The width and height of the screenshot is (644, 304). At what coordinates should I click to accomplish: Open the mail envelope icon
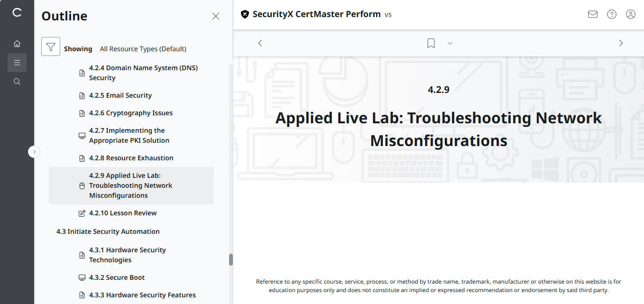point(592,14)
